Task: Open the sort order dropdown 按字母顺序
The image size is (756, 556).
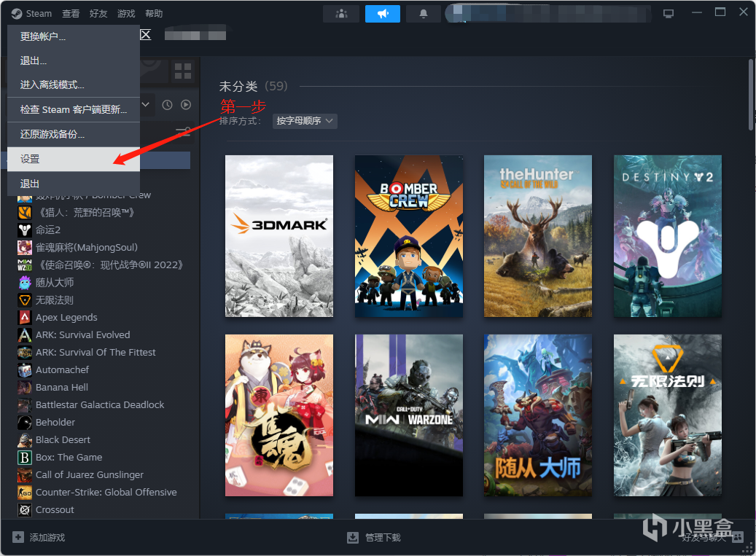Action: [x=305, y=120]
